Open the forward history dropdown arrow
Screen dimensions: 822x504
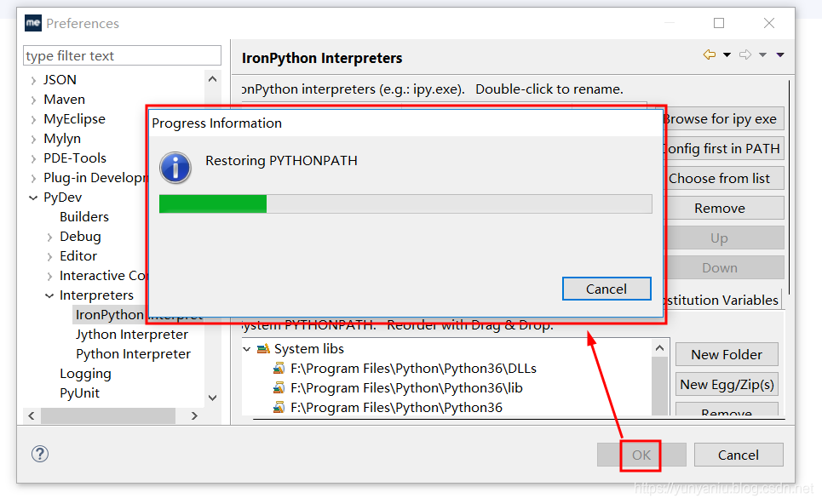[x=762, y=55]
